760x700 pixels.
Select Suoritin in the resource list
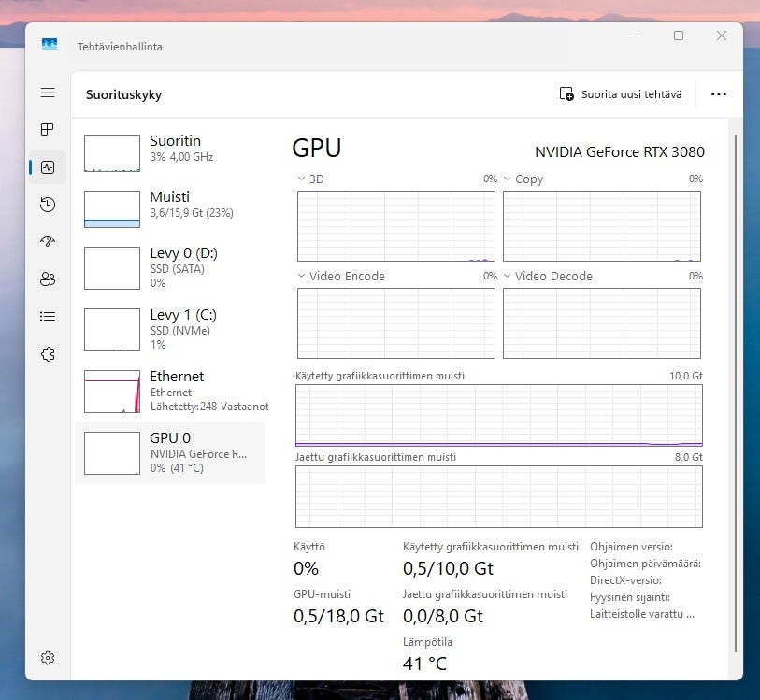pyautogui.click(x=170, y=152)
